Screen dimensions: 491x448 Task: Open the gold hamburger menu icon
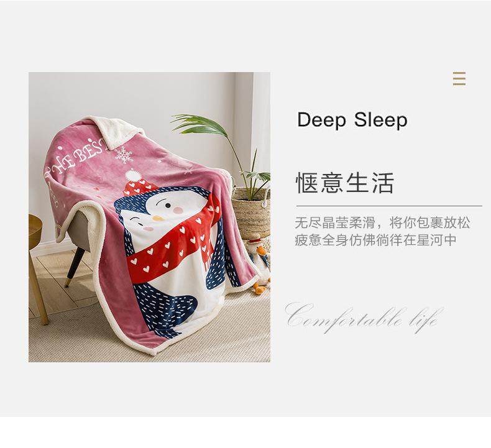459,78
